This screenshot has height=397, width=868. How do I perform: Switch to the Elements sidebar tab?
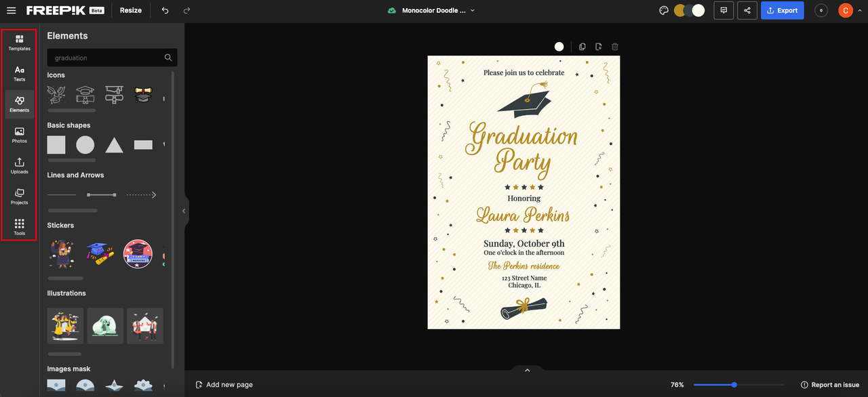tap(19, 104)
